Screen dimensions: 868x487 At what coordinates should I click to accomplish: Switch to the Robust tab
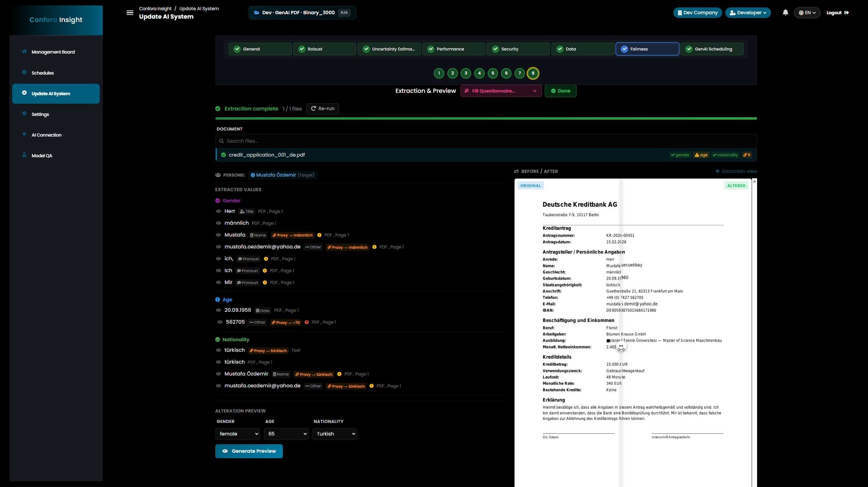point(325,49)
